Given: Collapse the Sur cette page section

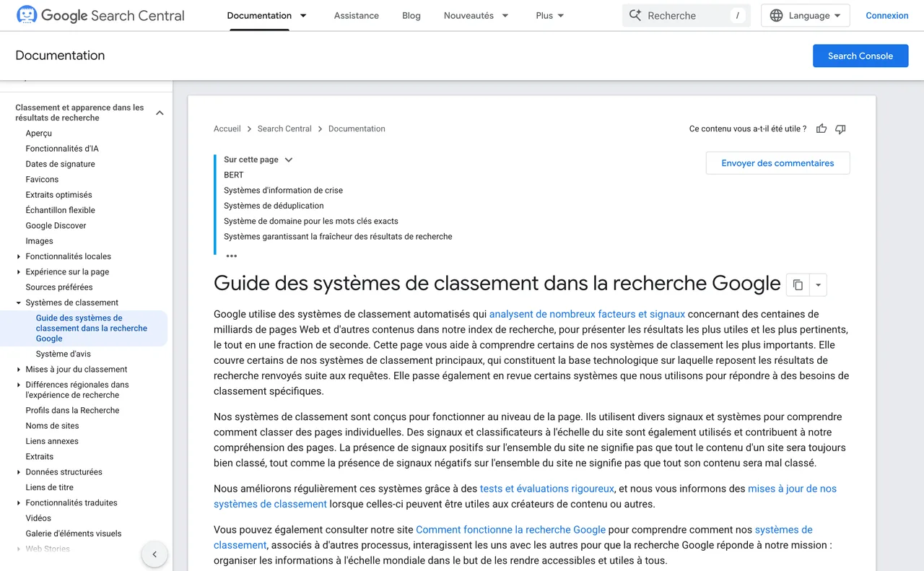Looking at the screenshot, I should 289,160.
